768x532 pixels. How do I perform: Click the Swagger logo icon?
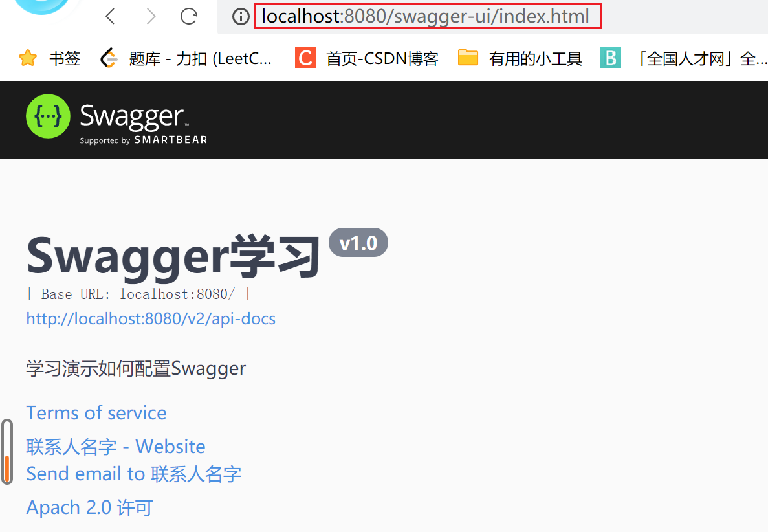[47, 116]
